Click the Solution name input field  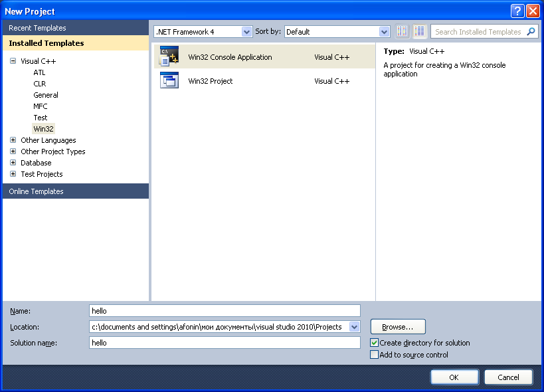[225, 343]
